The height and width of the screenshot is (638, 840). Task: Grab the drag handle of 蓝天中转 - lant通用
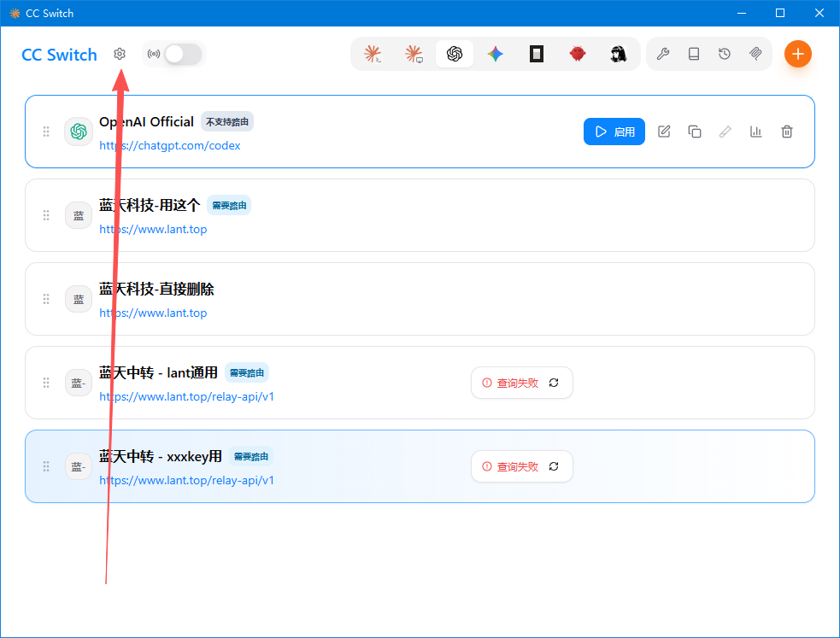point(46,383)
